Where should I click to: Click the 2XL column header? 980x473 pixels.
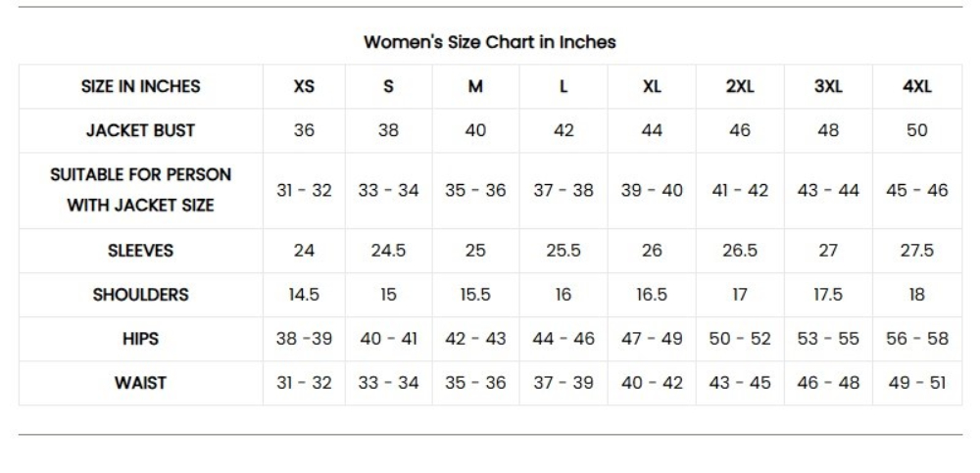point(740,86)
